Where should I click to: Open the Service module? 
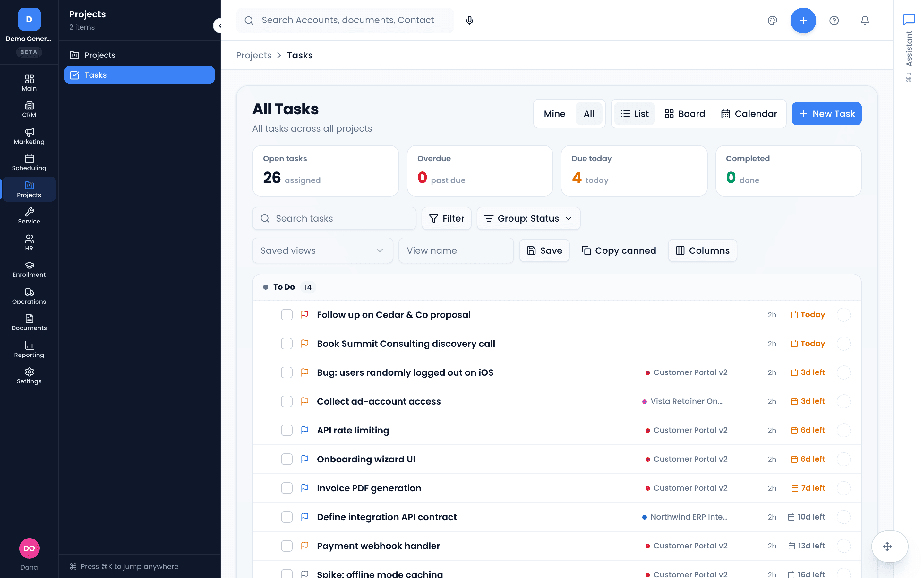click(x=29, y=215)
